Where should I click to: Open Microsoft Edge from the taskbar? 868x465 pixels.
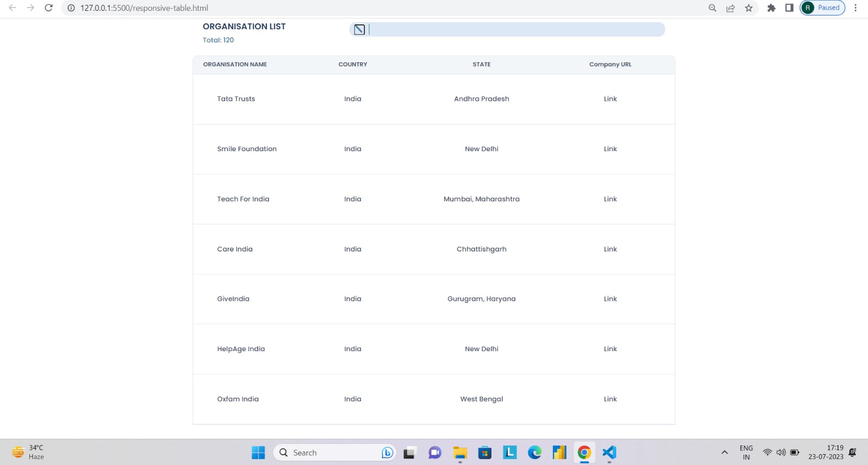point(535,453)
